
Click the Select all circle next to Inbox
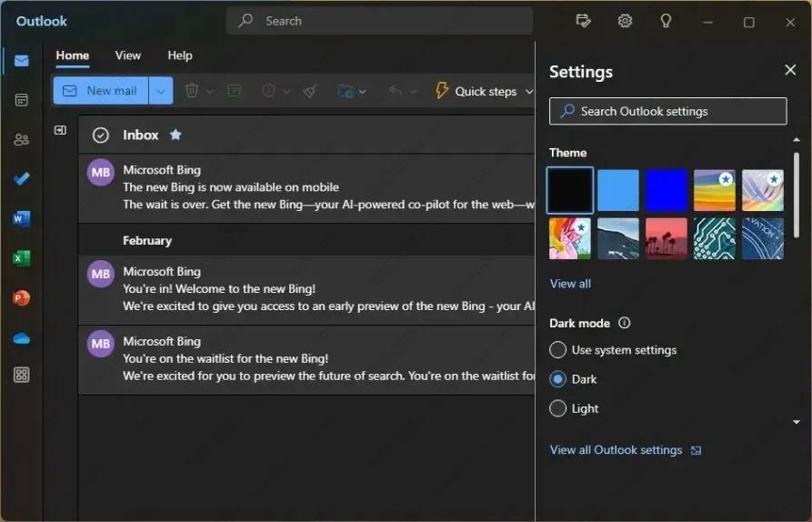coord(100,136)
